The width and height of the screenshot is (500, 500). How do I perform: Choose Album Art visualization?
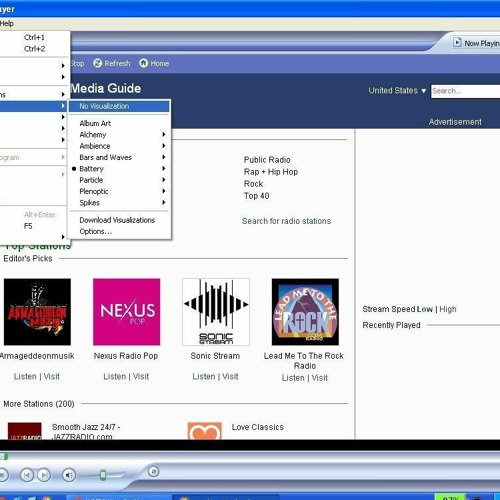tap(120, 123)
